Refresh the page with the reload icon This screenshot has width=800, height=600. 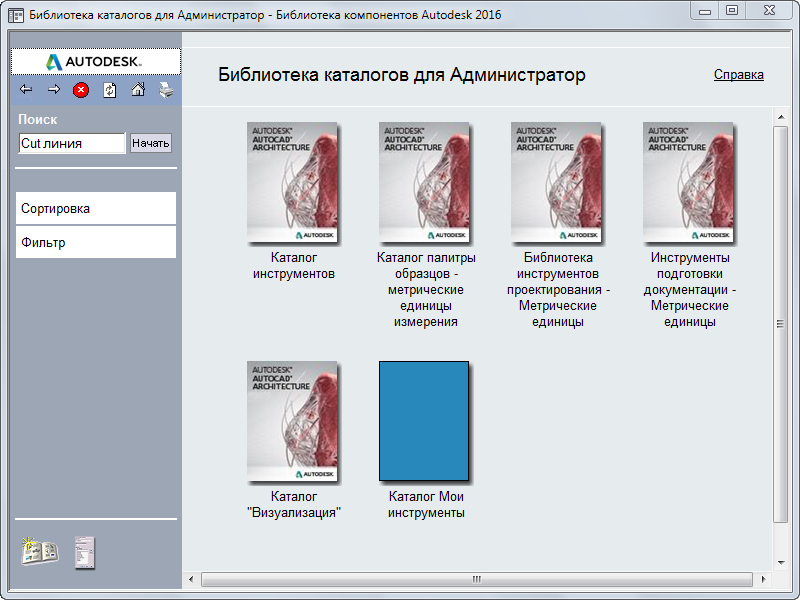click(x=110, y=90)
